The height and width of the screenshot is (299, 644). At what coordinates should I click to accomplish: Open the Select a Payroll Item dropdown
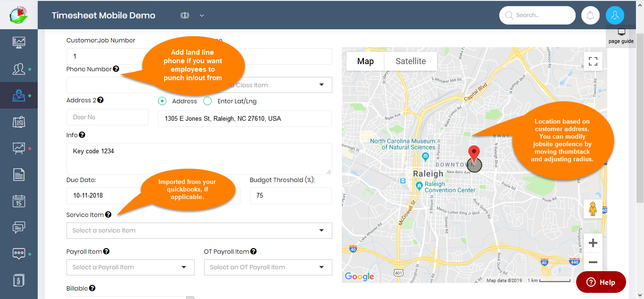131,267
